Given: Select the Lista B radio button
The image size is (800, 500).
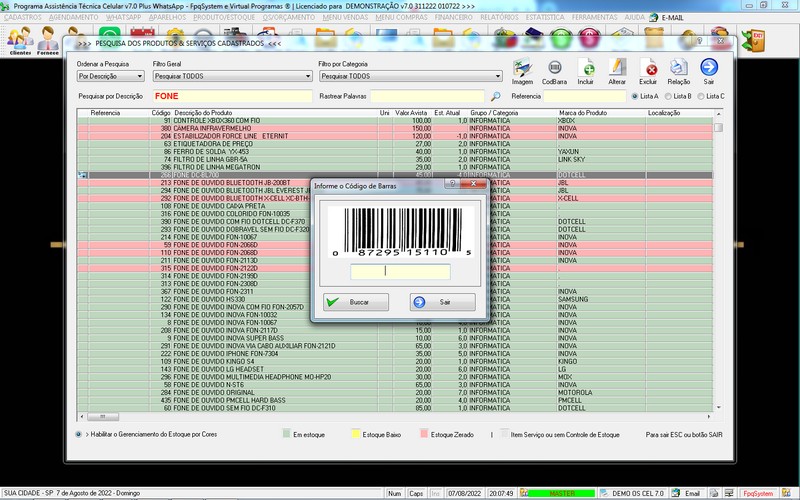Looking at the screenshot, I should pos(668,96).
